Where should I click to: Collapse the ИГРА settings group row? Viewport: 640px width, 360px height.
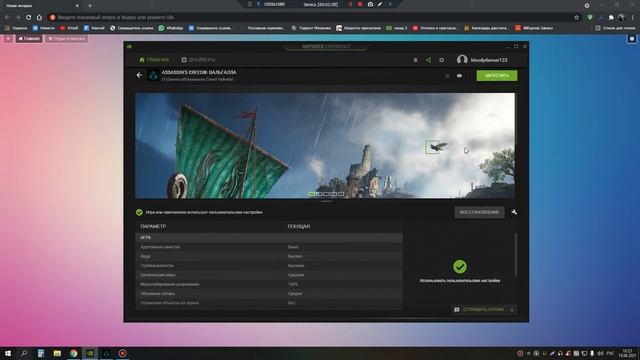point(269,237)
